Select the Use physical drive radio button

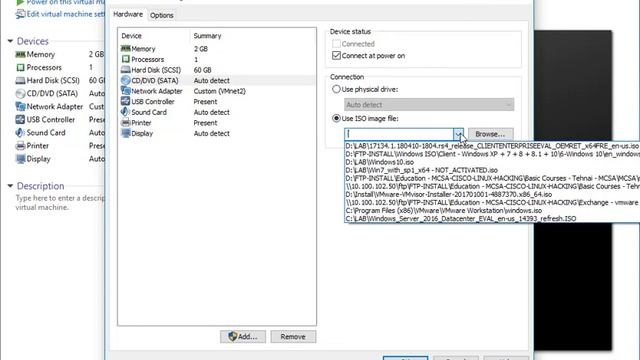[x=336, y=89]
